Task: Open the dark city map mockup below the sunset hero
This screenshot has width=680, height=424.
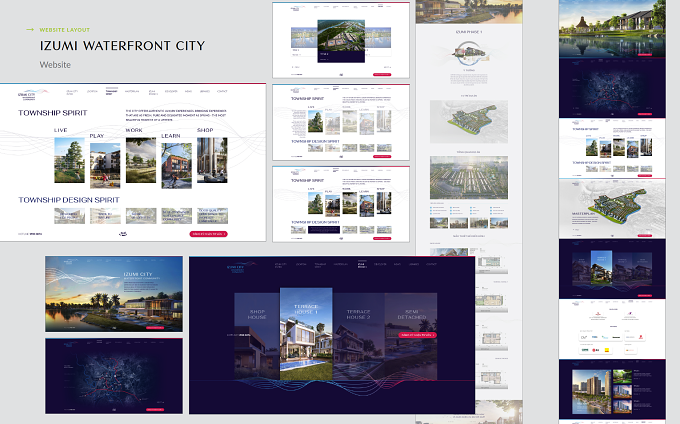Action: pyautogui.click(x=114, y=376)
